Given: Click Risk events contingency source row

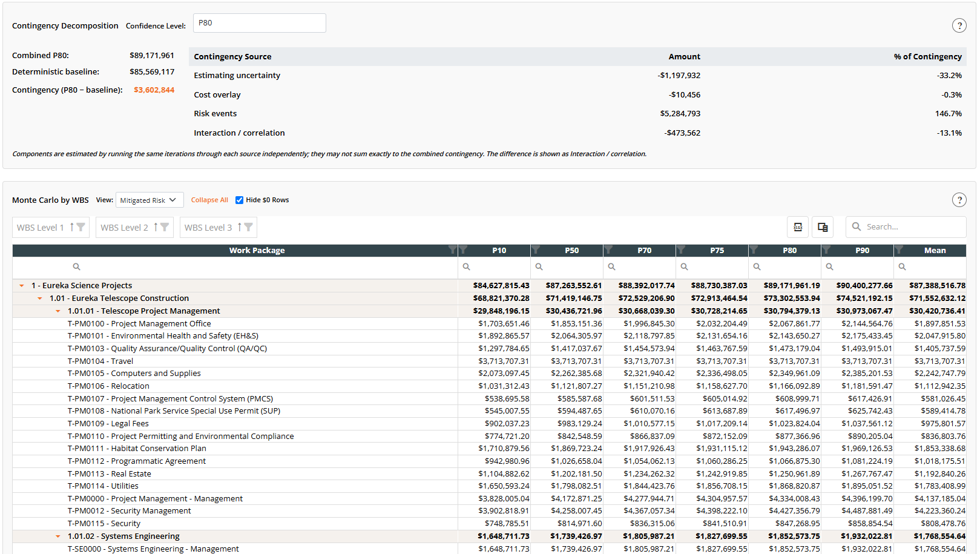Looking at the screenshot, I should coord(577,114).
